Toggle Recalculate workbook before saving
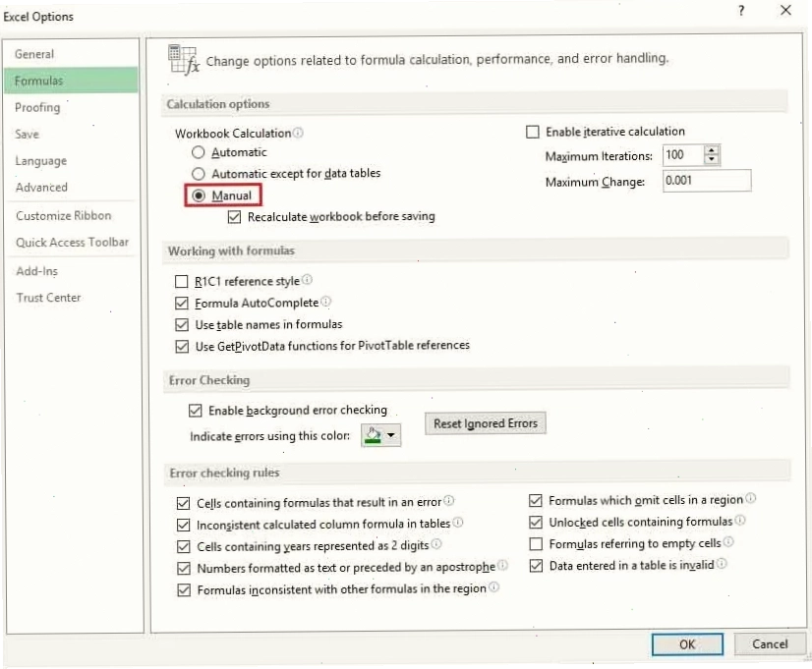The height and width of the screenshot is (669, 812). [x=234, y=217]
